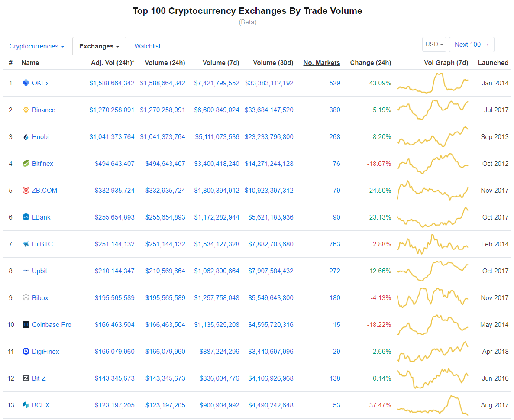Click the ZB.COM red logo icon
514x420 pixels.
[26, 190]
